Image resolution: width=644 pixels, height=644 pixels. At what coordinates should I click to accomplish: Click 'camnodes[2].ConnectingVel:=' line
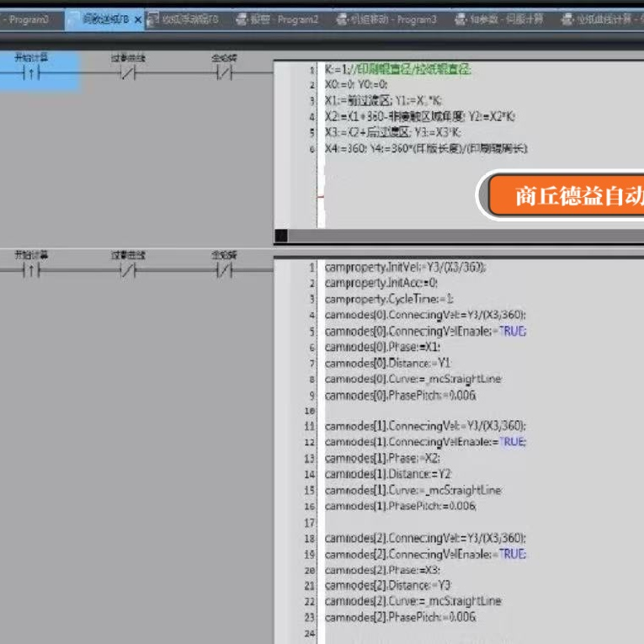[x=425, y=538]
